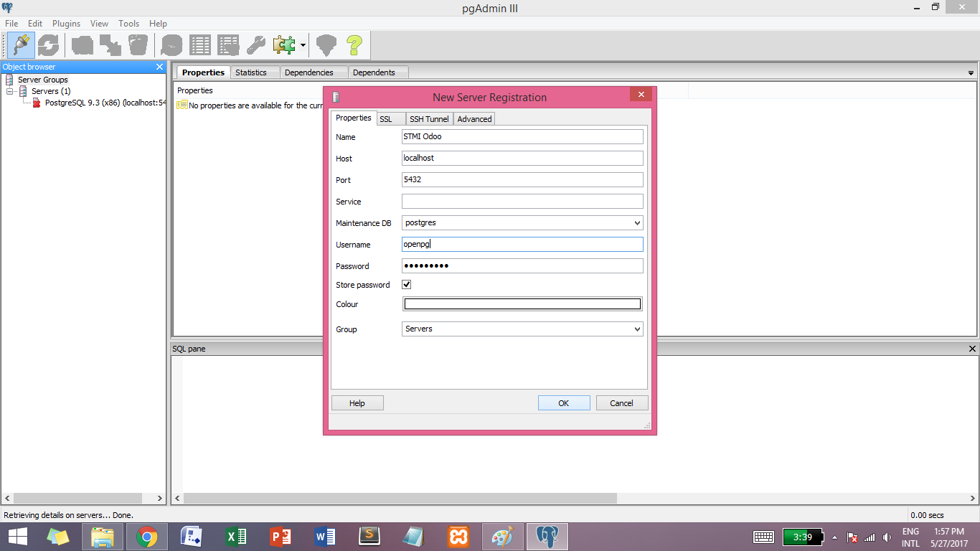
Task: Click the Add server connection plug icon
Action: tap(22, 45)
